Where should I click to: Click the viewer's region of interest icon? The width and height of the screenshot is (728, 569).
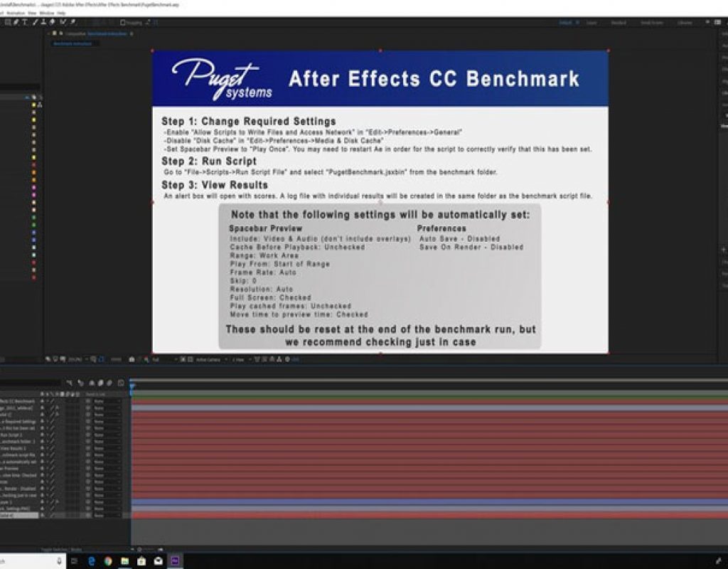183,359
